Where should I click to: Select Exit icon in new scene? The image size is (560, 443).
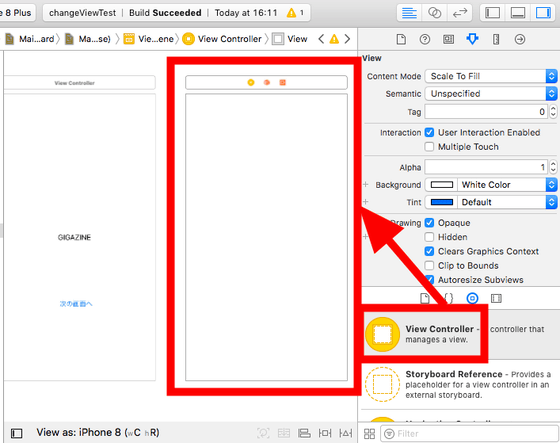point(282,83)
